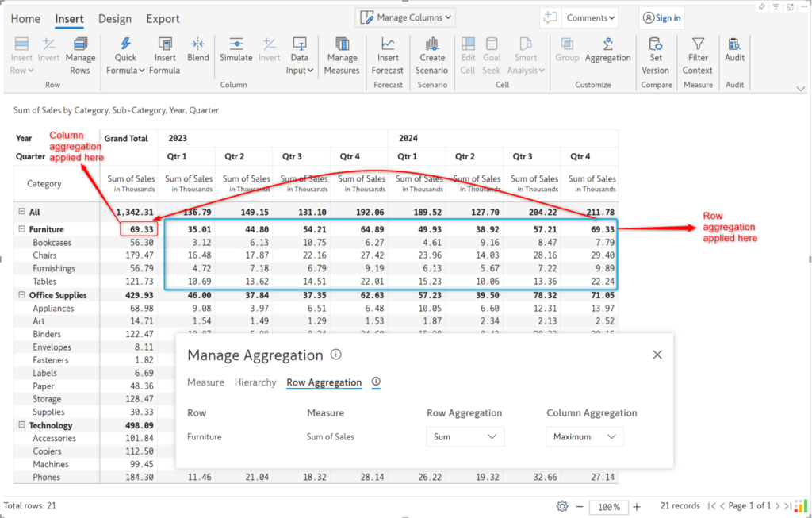The height and width of the screenshot is (518, 812).
Task: Click the Aggregation customize icon
Action: 608,54
